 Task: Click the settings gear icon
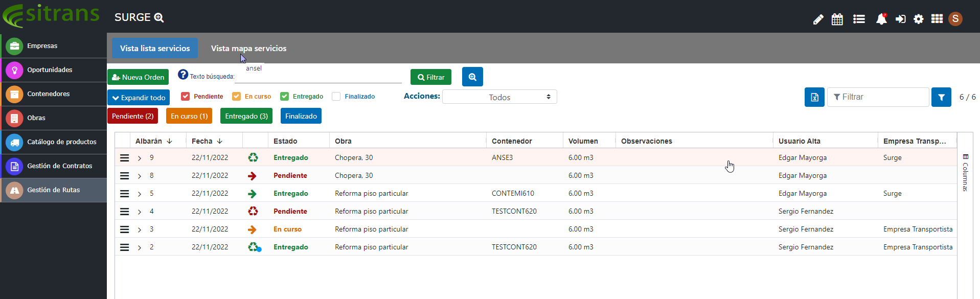[919, 19]
